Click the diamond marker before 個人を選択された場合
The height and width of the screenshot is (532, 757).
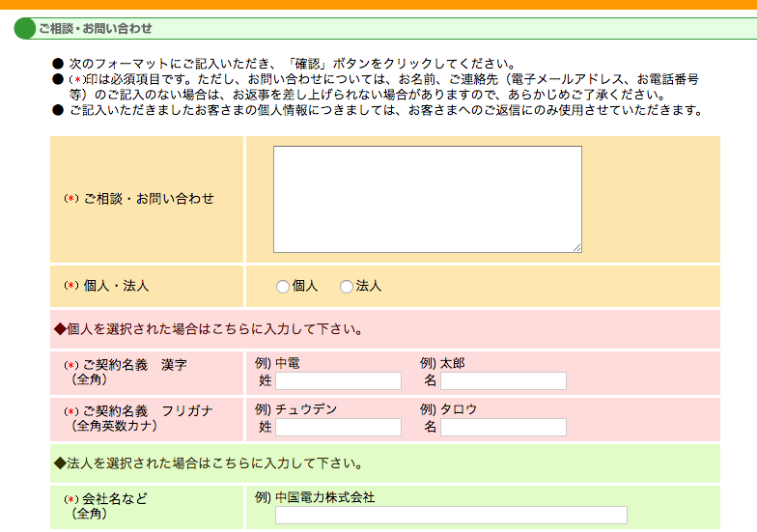click(59, 329)
